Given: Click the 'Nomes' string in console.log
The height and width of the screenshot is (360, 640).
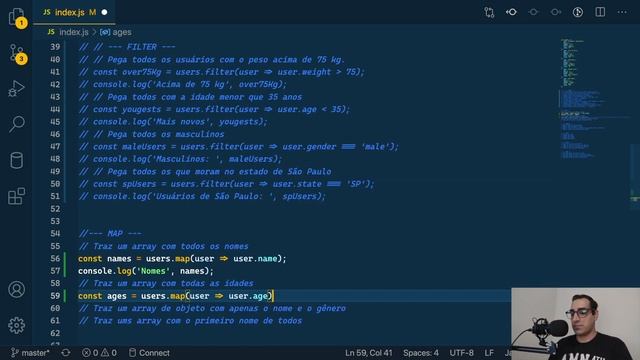Looking at the screenshot, I should click(x=153, y=271).
